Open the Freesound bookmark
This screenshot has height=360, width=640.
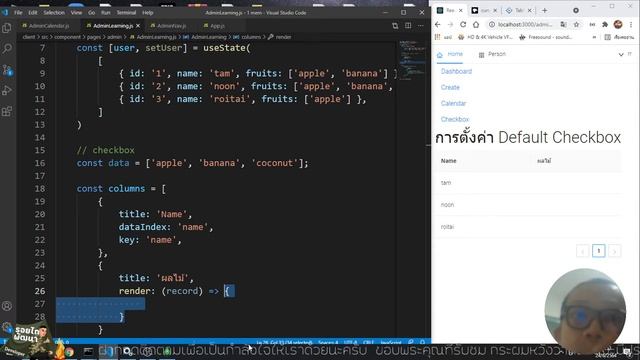pyautogui.click(x=546, y=37)
